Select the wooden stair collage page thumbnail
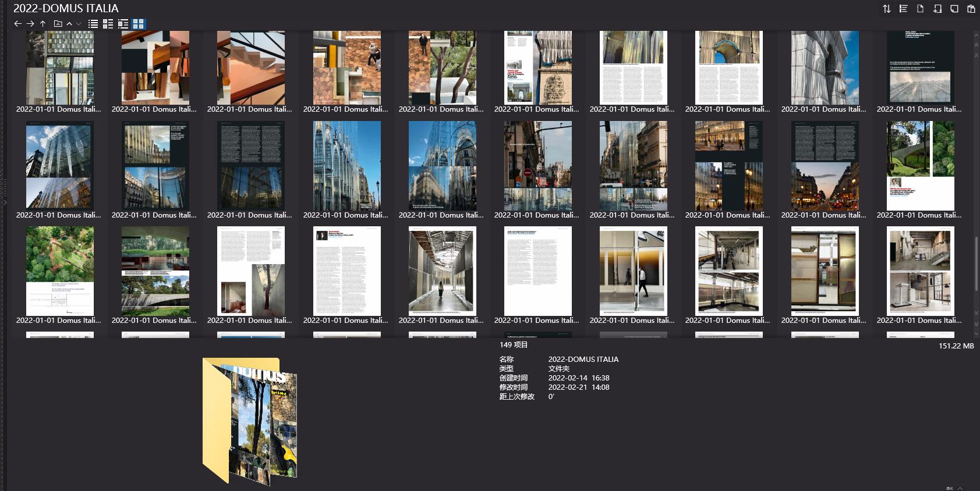Image resolution: width=980 pixels, height=491 pixels. [155, 67]
